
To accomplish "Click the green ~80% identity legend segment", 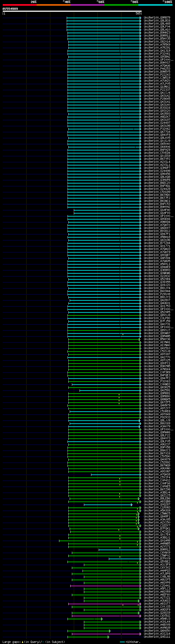I will (x=121, y=5).
